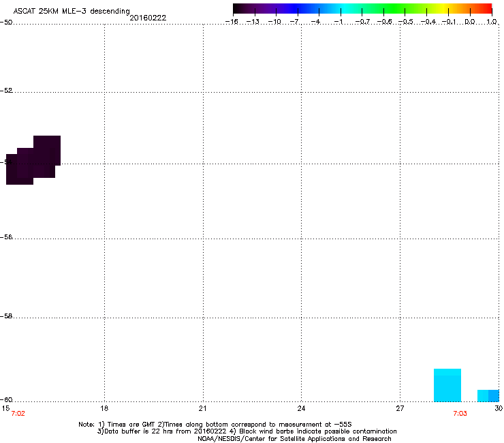Click the color scale value '-10'
The width and height of the screenshot is (504, 443).
click(274, 22)
